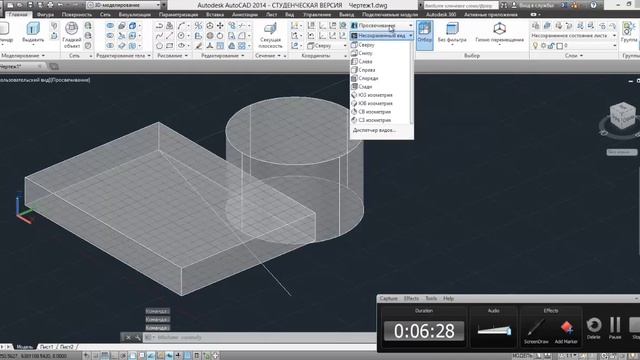The image size is (640, 360).
Task: Click the ViewCube in the viewport
Action: 622,115
